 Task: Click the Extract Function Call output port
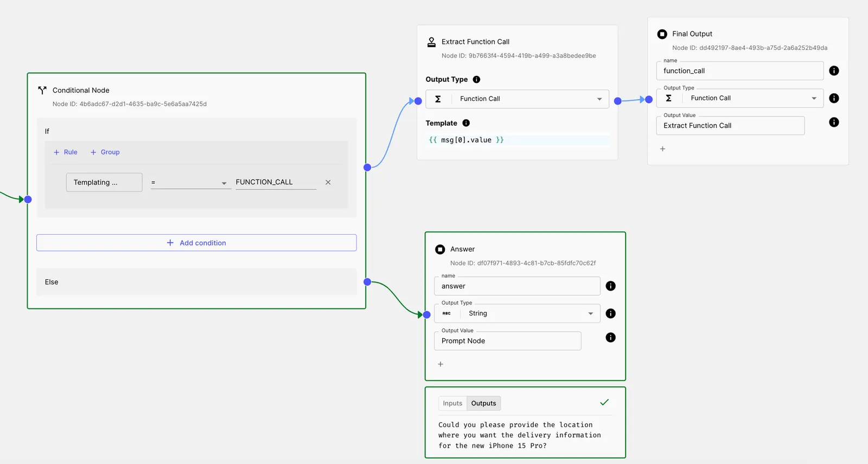tap(617, 101)
